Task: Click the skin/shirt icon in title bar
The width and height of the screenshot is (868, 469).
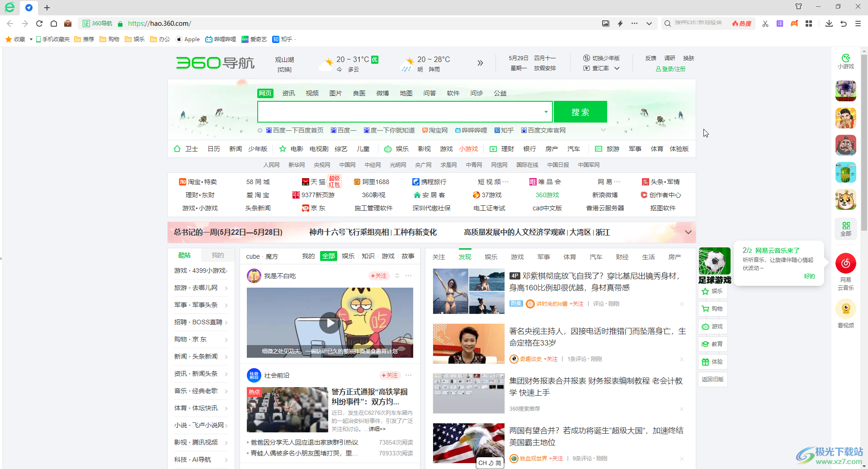Action: (x=798, y=6)
